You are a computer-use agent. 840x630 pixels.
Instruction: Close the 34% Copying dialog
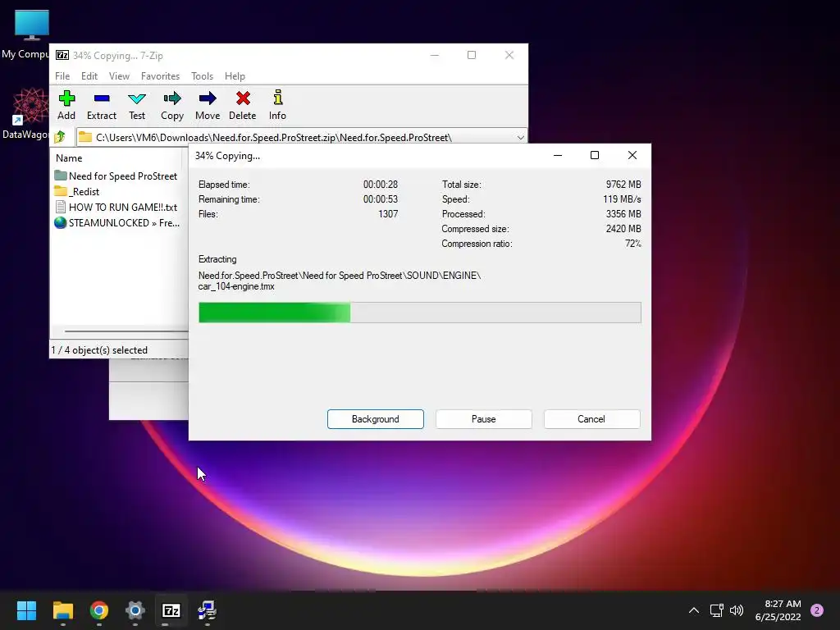[x=632, y=155]
